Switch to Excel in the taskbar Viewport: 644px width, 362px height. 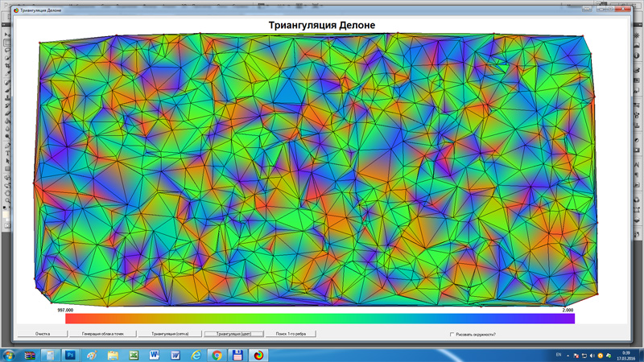pos(133,355)
